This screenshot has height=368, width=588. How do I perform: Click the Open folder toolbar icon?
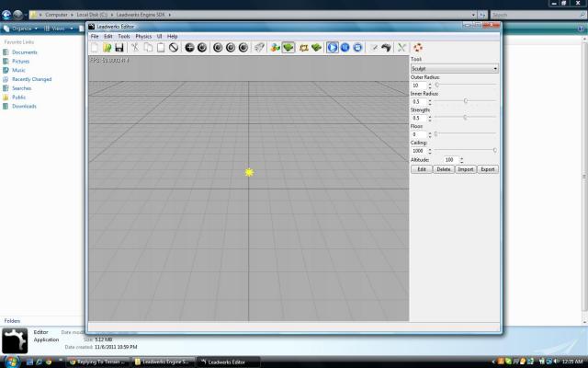(107, 47)
